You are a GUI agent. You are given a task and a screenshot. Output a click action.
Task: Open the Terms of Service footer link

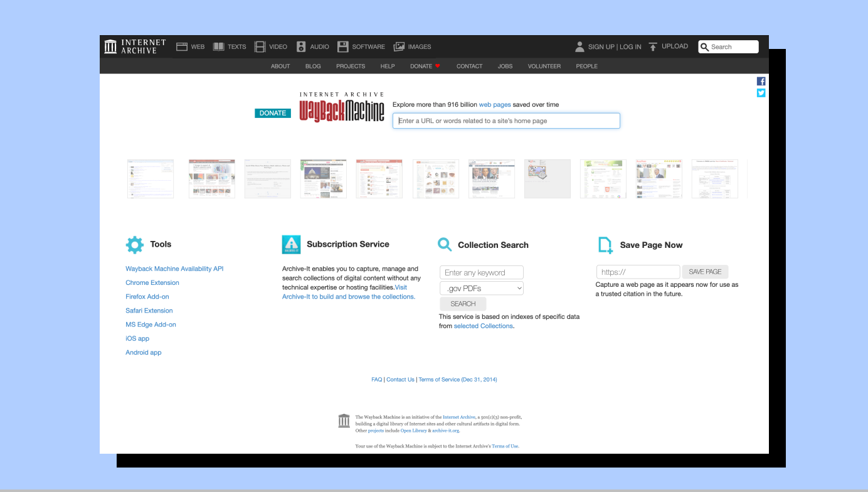point(458,380)
